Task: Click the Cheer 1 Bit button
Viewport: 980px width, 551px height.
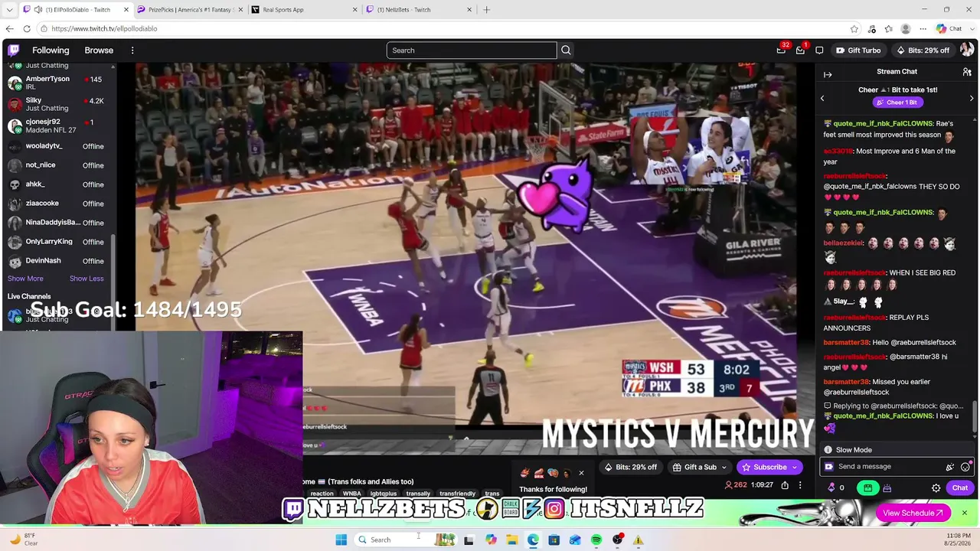Action: (897, 103)
